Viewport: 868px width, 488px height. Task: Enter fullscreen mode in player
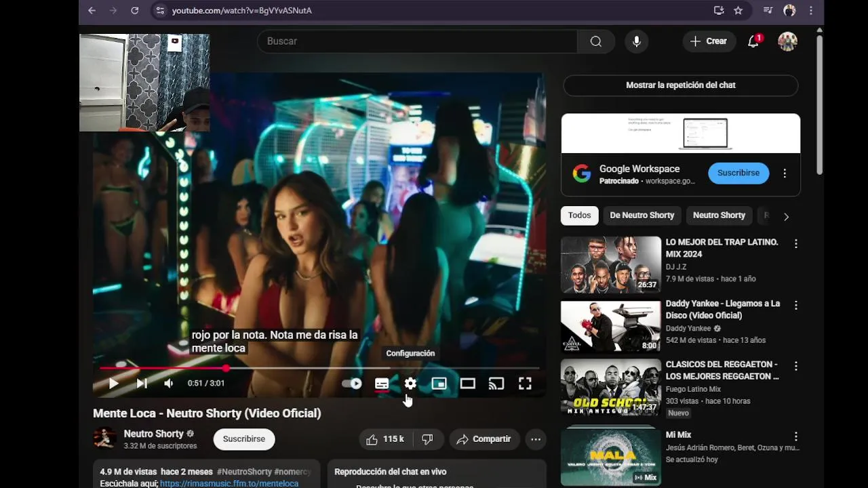click(525, 384)
